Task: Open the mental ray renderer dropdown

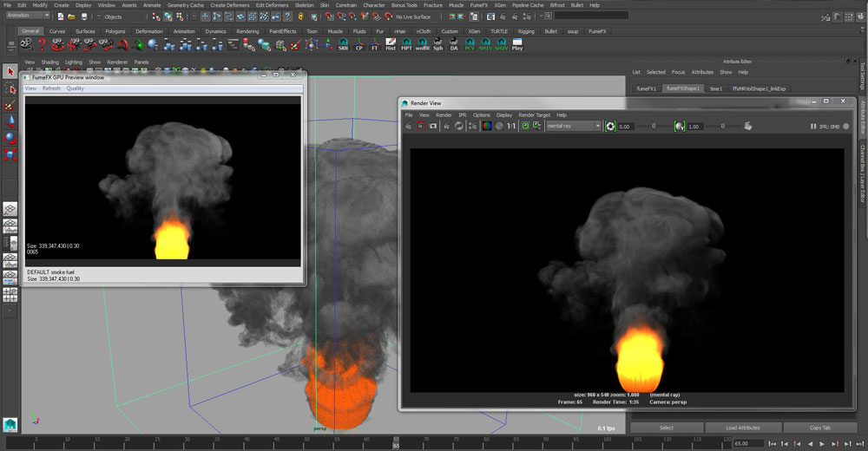Action: 574,126
